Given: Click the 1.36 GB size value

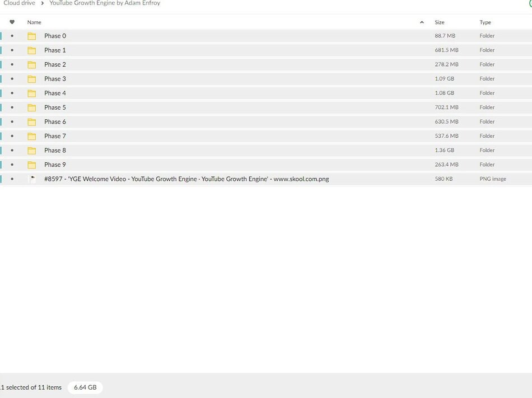Looking at the screenshot, I should click(x=445, y=150).
